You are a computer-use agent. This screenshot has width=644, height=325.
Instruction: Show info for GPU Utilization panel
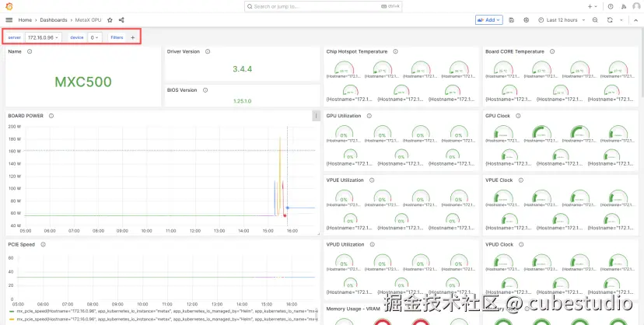click(x=369, y=116)
